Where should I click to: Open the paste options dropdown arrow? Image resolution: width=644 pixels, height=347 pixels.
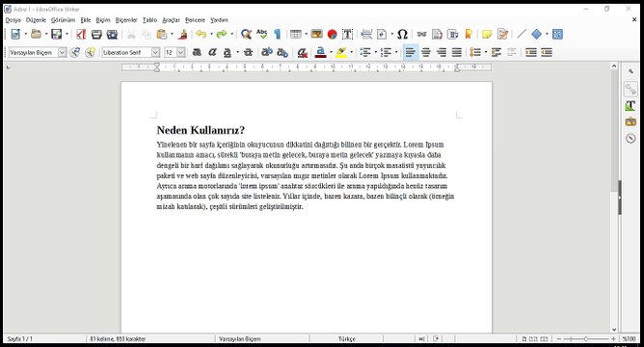point(172,34)
